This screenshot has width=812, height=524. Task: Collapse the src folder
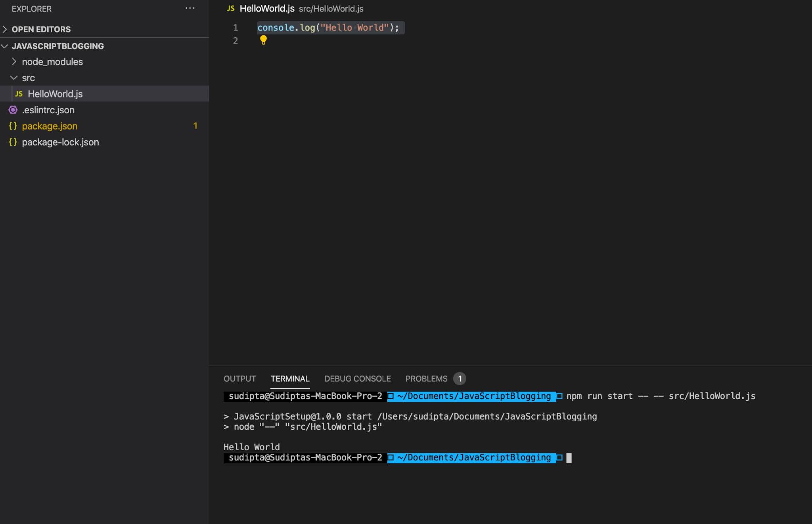15,78
